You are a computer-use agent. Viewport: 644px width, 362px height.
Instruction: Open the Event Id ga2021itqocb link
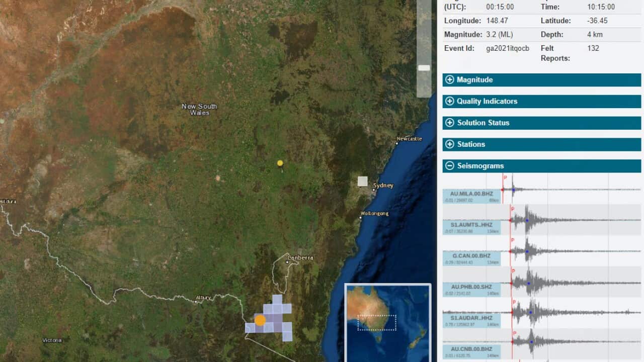[x=507, y=48]
